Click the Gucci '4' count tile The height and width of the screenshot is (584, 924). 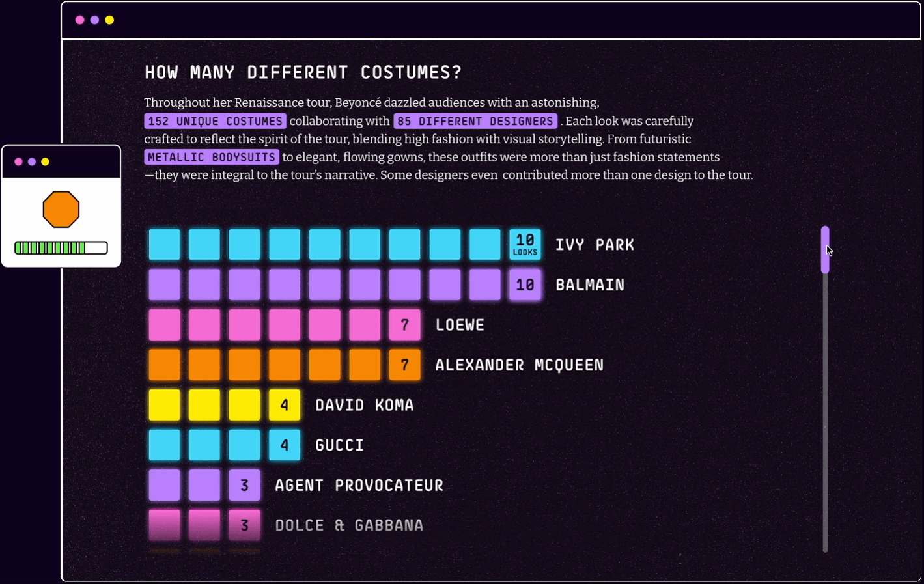[285, 445]
